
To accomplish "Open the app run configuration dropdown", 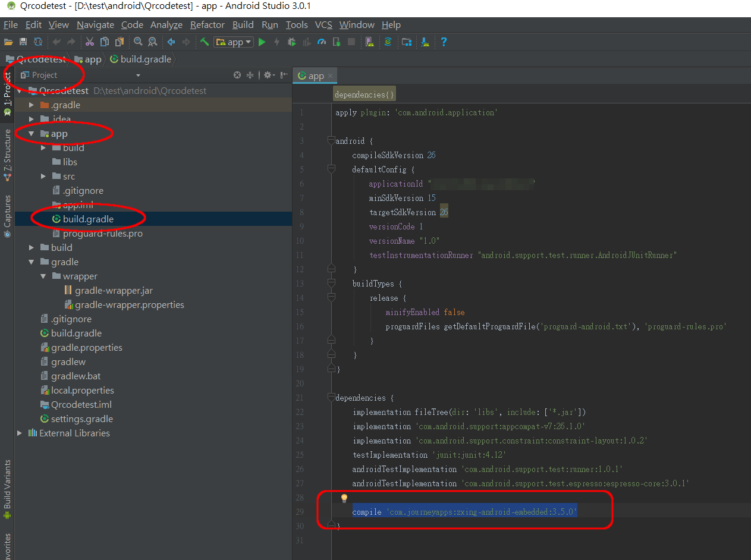I will click(x=234, y=42).
